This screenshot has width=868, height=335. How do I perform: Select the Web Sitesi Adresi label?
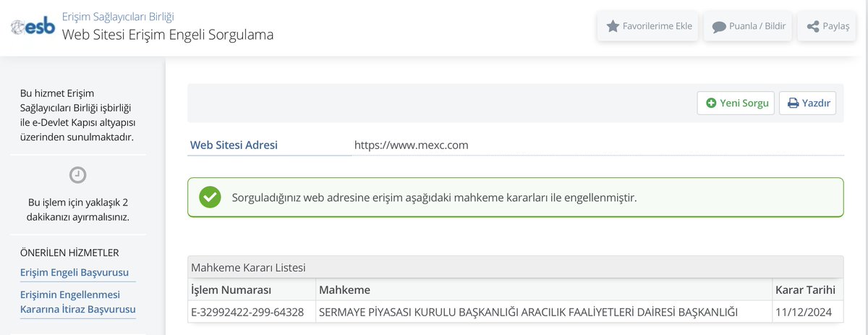[234, 145]
